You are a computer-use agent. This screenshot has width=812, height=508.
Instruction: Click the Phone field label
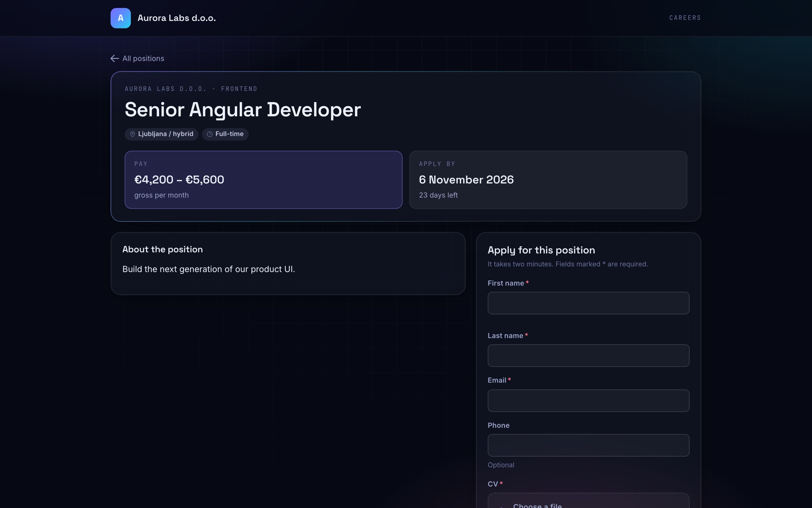[x=499, y=425]
